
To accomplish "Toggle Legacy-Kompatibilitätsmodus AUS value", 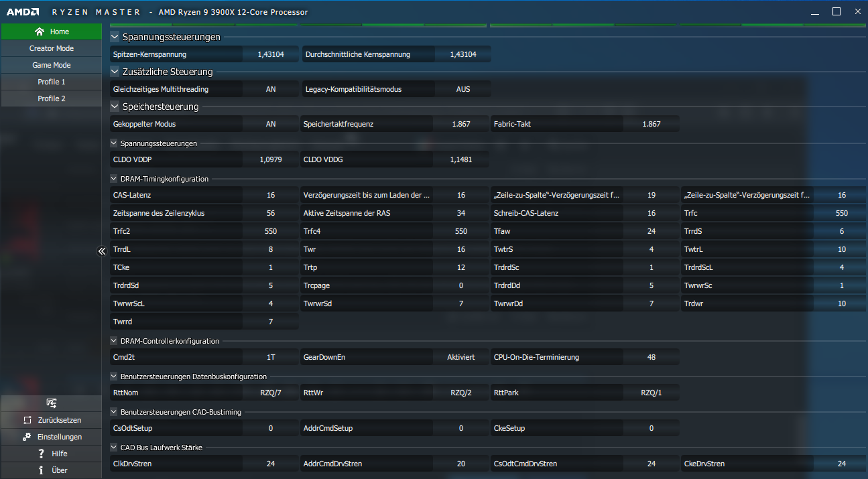I will 462,89.
